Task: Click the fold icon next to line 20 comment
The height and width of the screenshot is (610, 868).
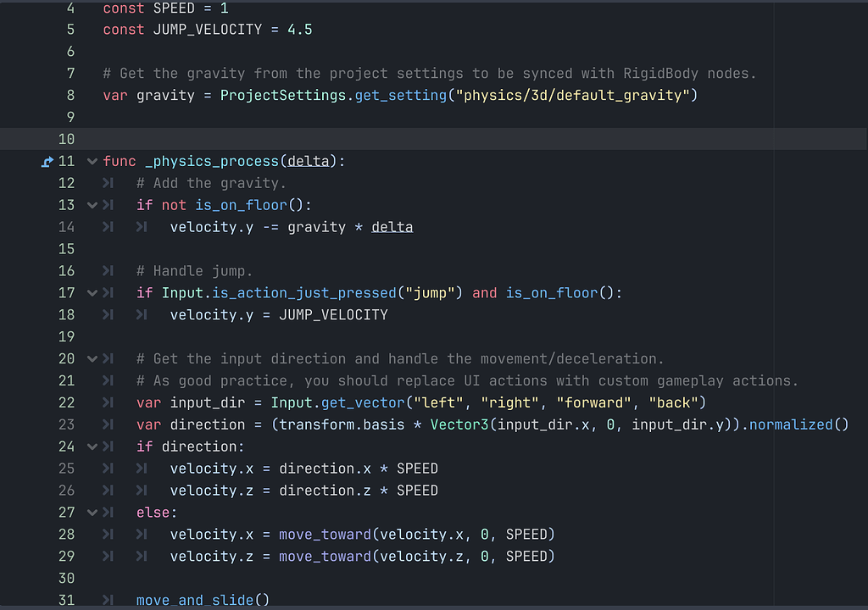Action: tap(92, 358)
